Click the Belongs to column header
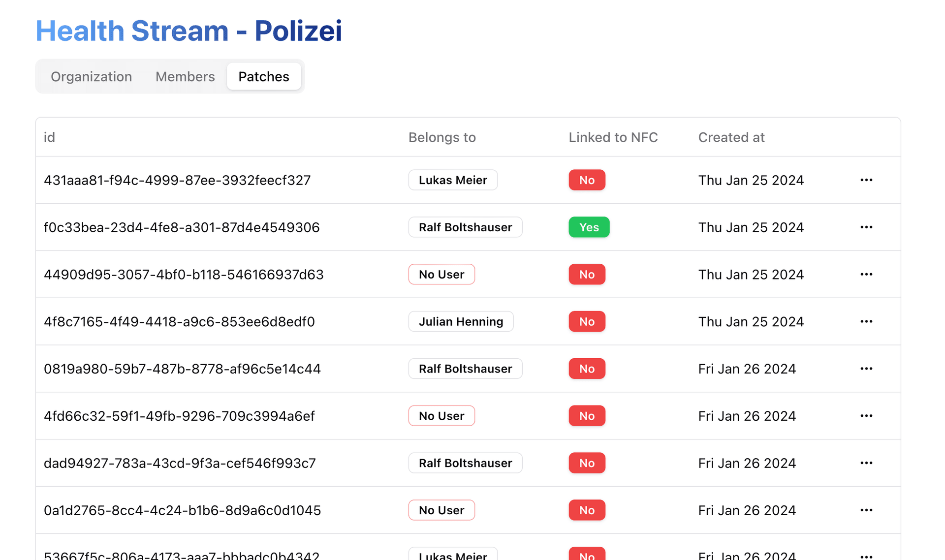 (442, 137)
